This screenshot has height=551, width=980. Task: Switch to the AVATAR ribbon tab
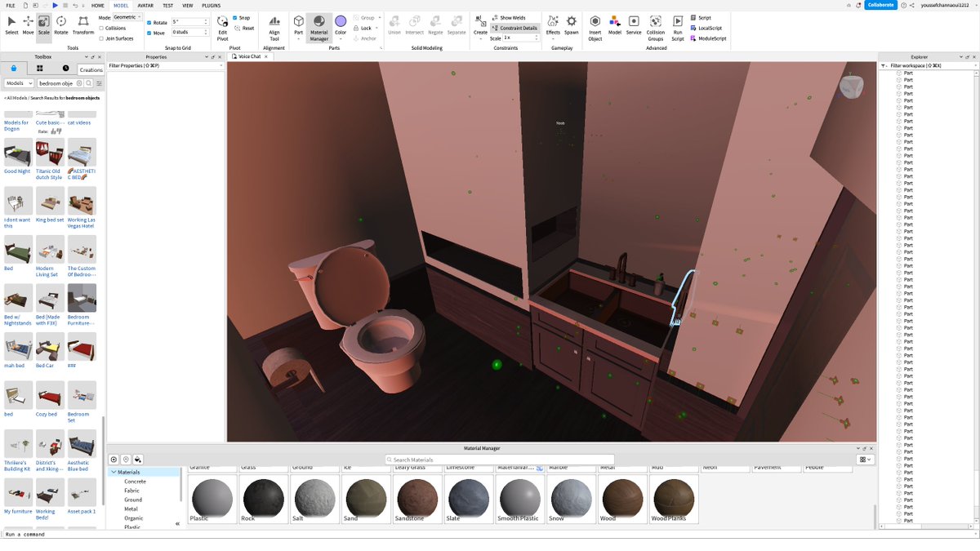point(145,5)
